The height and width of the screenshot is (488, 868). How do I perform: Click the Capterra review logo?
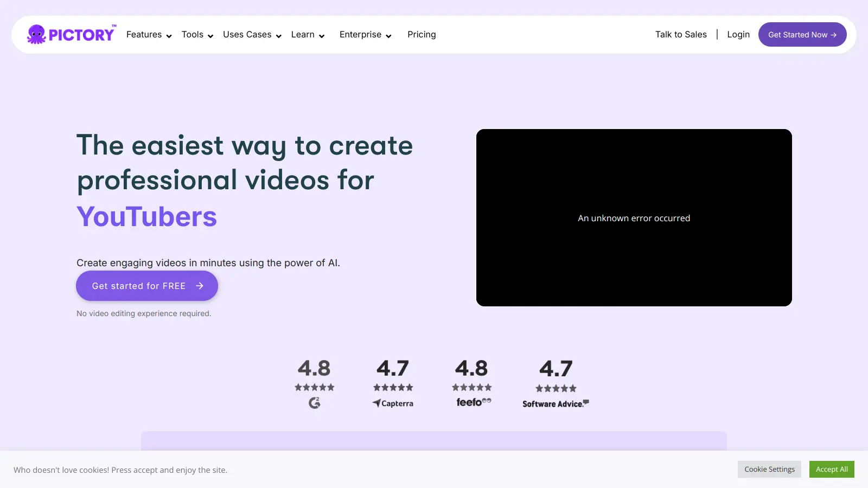click(x=393, y=403)
